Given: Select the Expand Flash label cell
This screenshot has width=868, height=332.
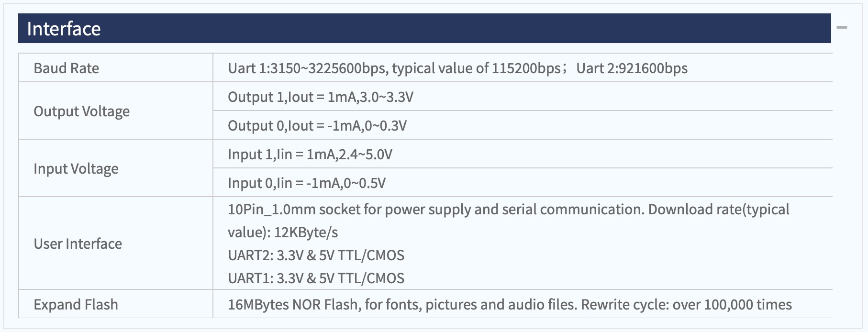Looking at the screenshot, I should pyautogui.click(x=116, y=304).
